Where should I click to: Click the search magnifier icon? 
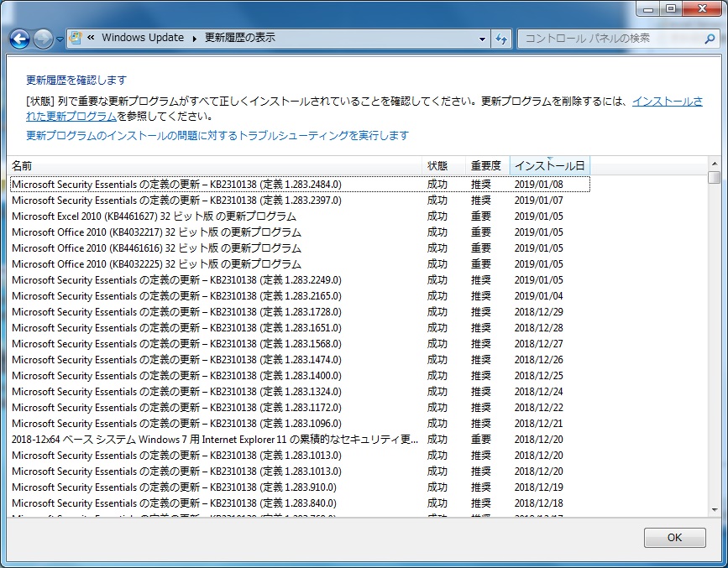[710, 39]
